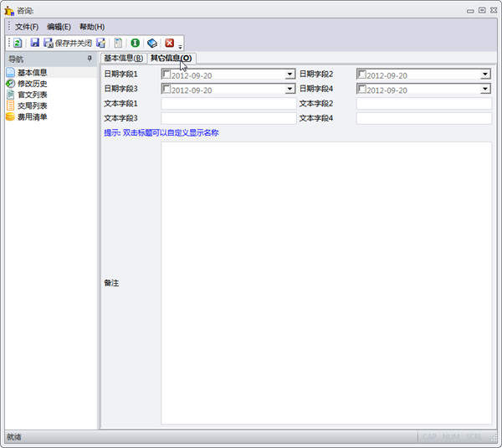Click the 日期字段4 label
The image size is (502, 448).
(316, 89)
